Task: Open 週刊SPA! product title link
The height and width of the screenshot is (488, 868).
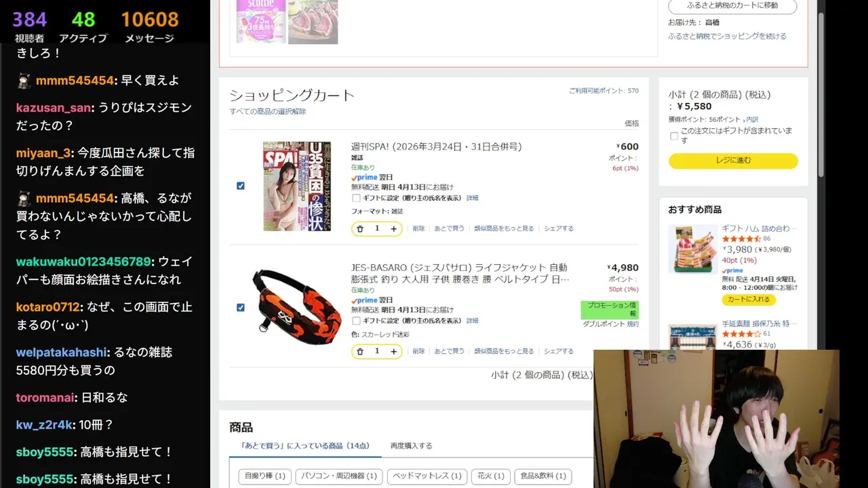Action: click(436, 146)
